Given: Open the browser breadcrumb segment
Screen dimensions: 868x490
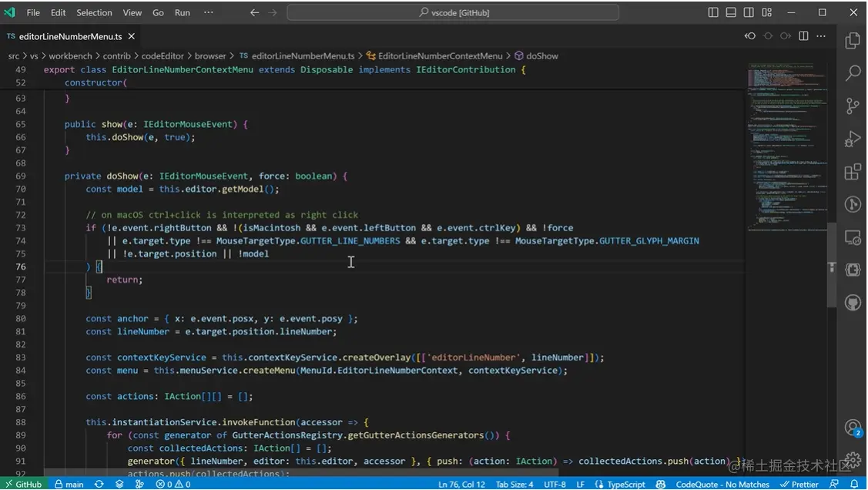Looking at the screenshot, I should coord(210,56).
